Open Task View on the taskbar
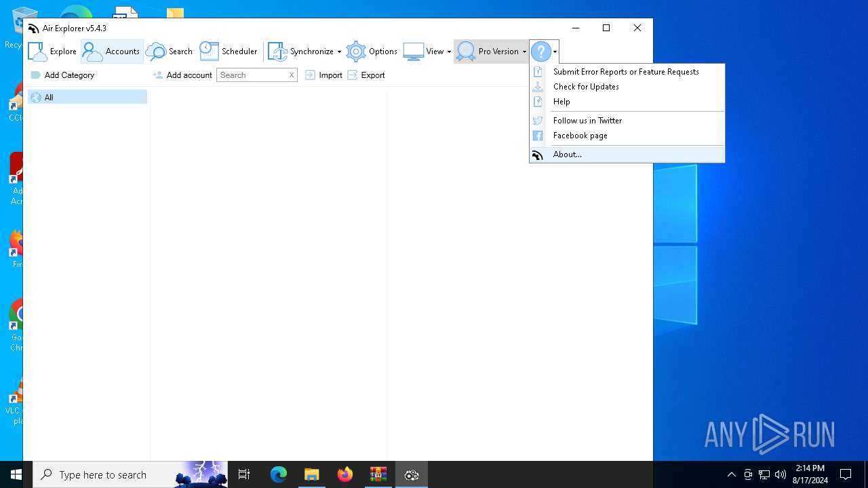This screenshot has width=868, height=488. click(x=244, y=474)
